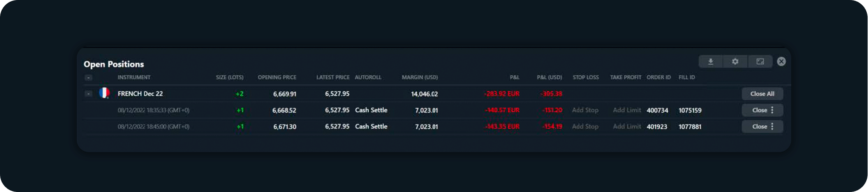Expand panel with the fullscreen icon
The height and width of the screenshot is (192, 868).
click(760, 62)
